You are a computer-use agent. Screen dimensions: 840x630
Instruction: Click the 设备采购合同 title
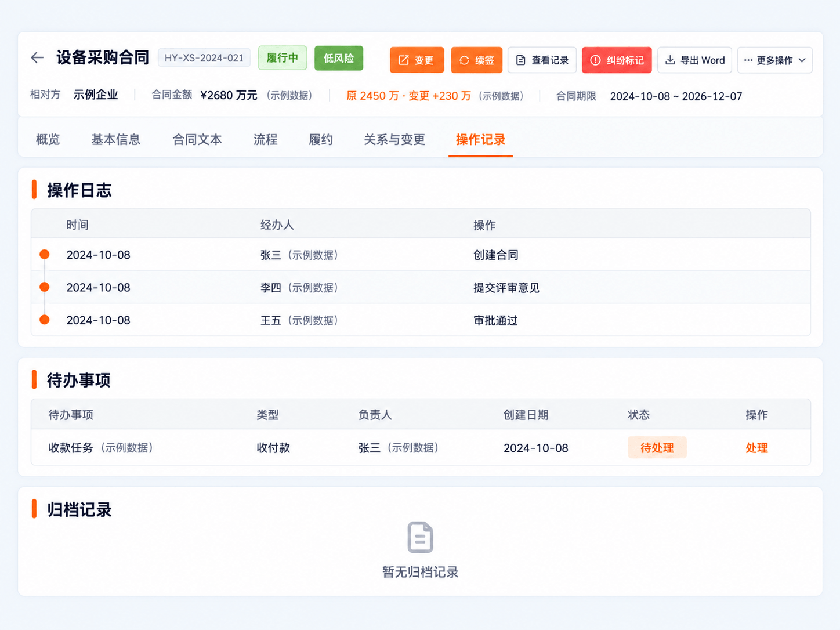pyautogui.click(x=103, y=57)
